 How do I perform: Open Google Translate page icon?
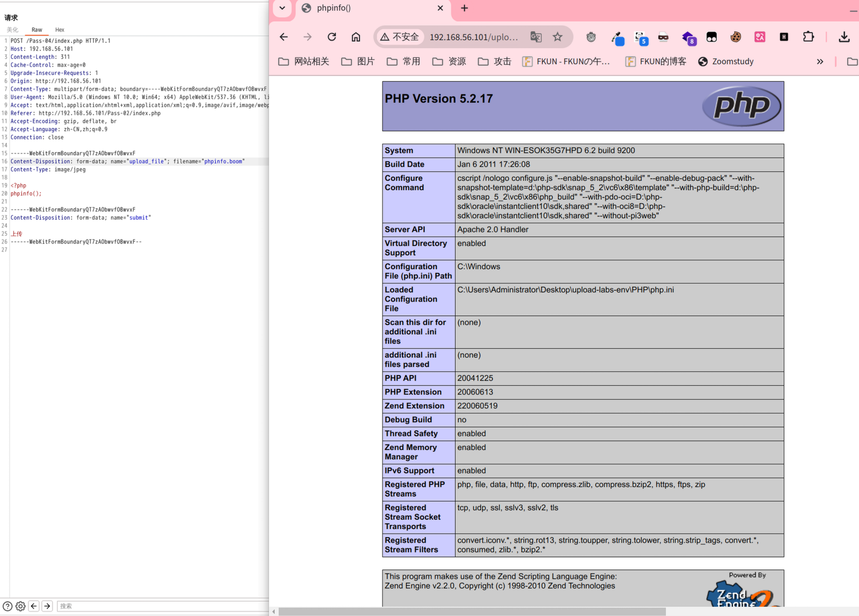536,37
